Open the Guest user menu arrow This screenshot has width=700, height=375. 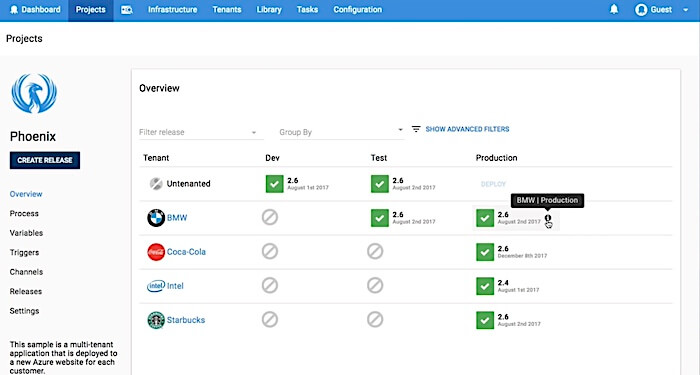685,10
